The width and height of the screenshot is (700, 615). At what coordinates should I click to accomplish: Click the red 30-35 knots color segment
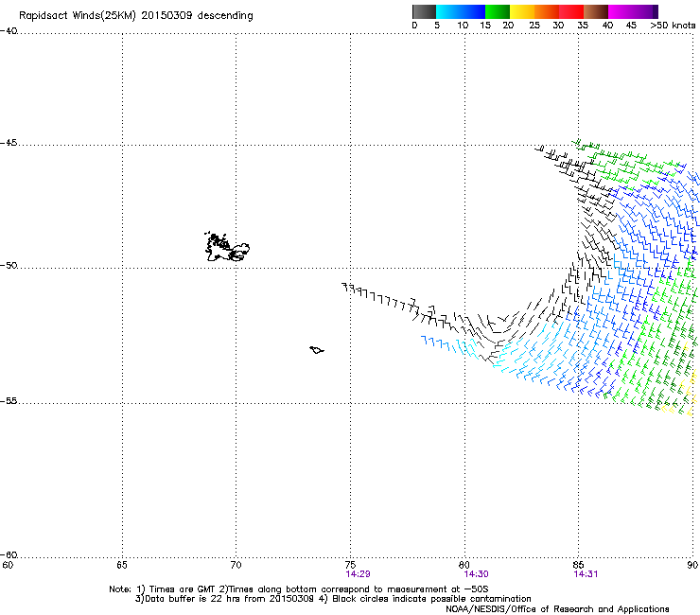point(571,11)
